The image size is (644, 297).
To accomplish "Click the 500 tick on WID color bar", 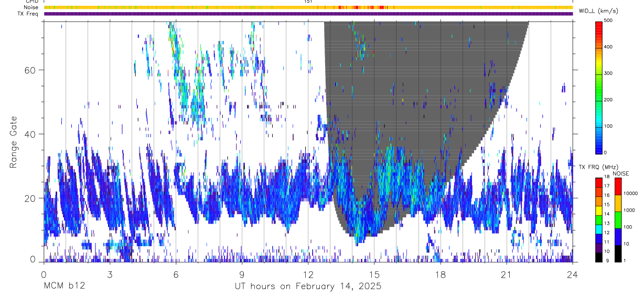I will [608, 20].
